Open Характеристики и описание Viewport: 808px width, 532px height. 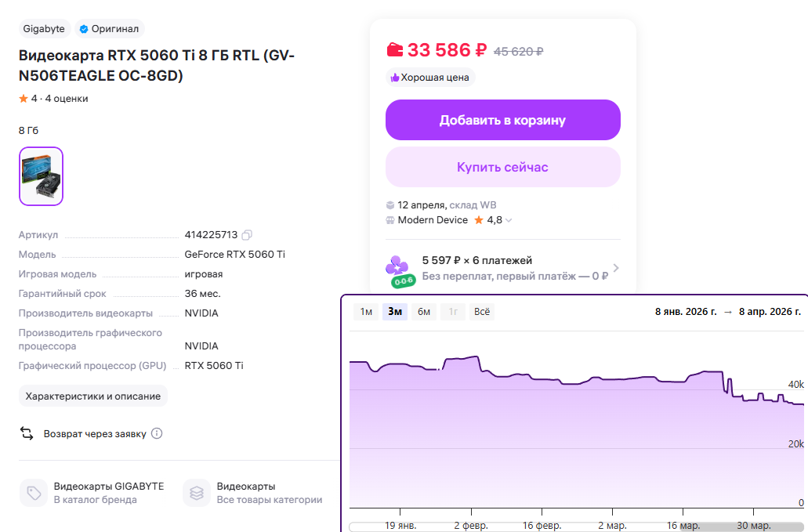(93, 396)
